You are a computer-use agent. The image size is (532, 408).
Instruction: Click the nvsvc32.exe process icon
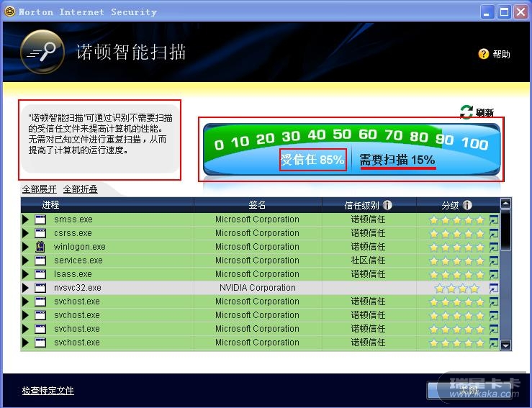(x=40, y=288)
